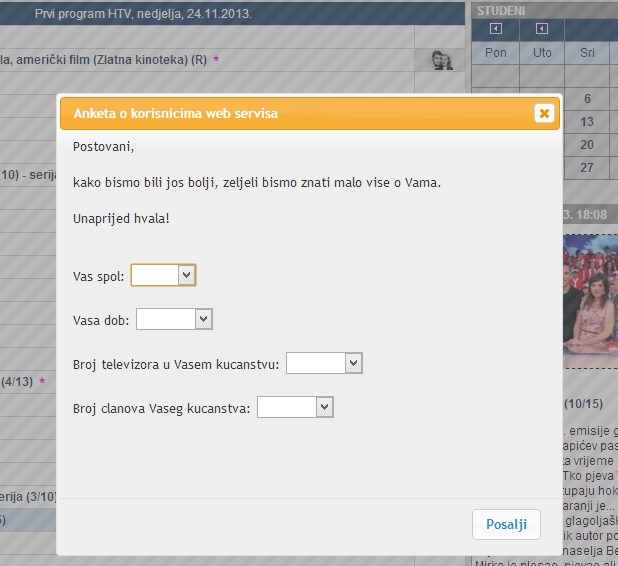The image size is (618, 566).
Task: Open the couple photo icon in Zlatna kinoteka row
Action: 441,60
